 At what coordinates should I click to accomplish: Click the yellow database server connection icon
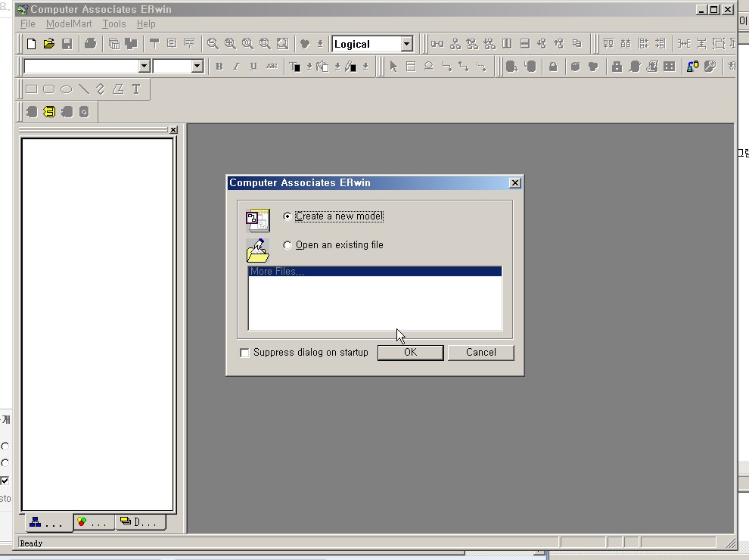[692, 67]
